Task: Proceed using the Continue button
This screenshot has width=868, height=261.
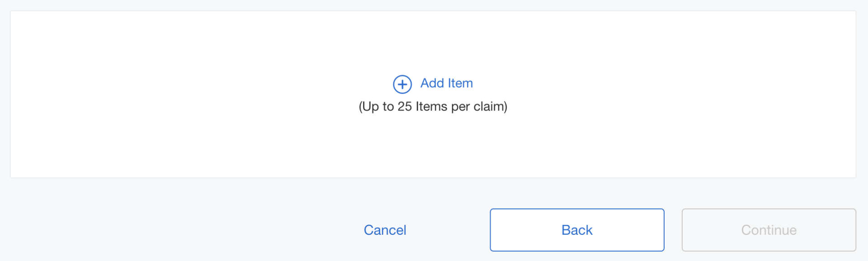Action: click(x=769, y=230)
